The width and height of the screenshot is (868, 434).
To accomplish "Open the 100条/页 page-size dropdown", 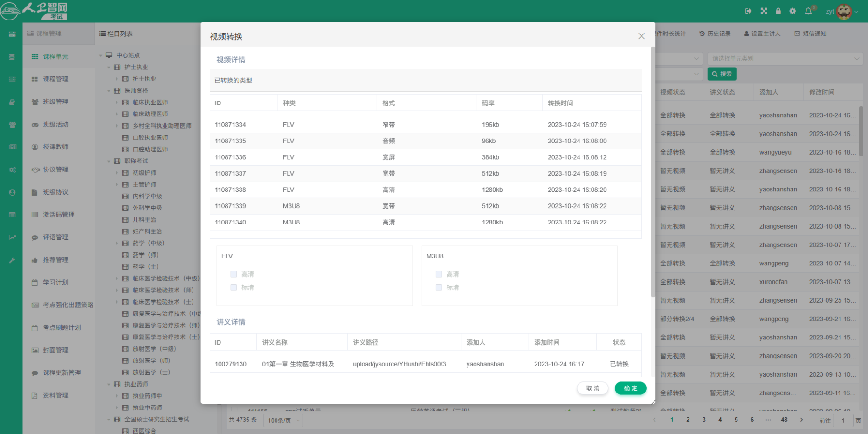I will point(283,420).
